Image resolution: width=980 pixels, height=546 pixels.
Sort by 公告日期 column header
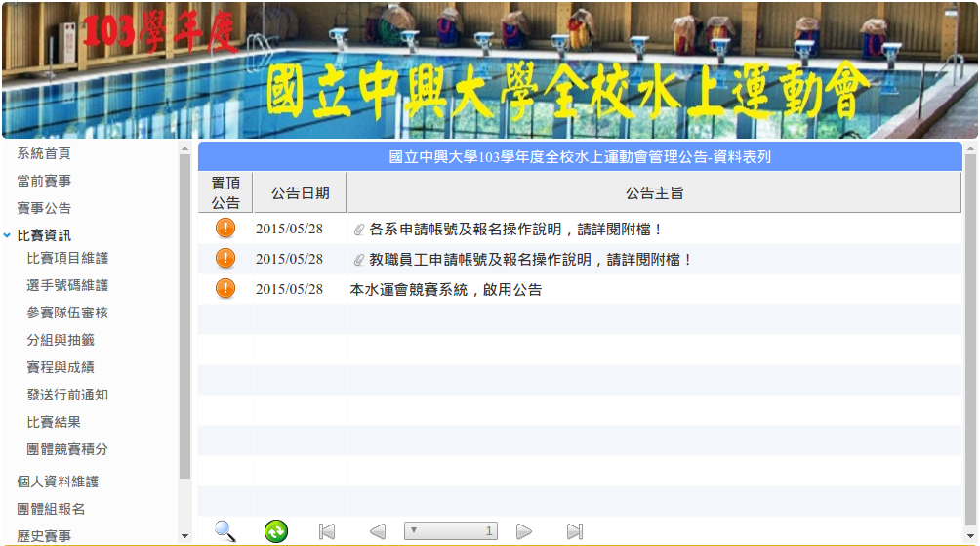300,192
